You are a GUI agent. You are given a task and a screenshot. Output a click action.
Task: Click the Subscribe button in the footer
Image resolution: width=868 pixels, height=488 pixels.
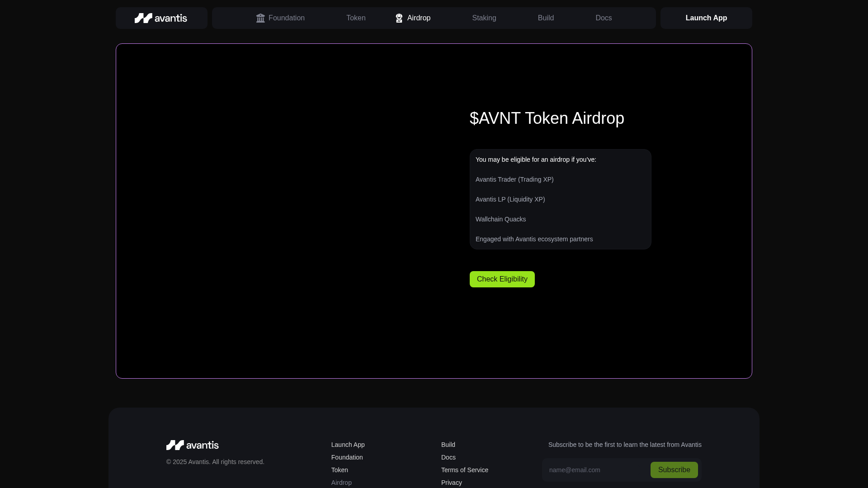tap(674, 470)
